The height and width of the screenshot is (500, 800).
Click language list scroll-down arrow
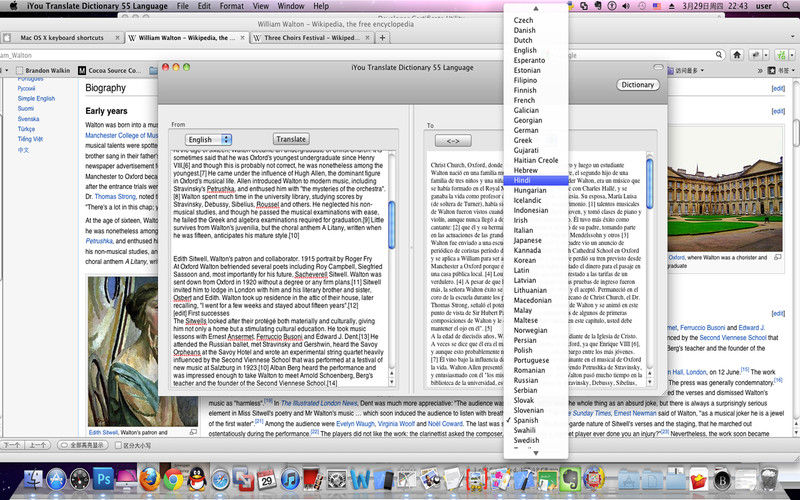536,453
